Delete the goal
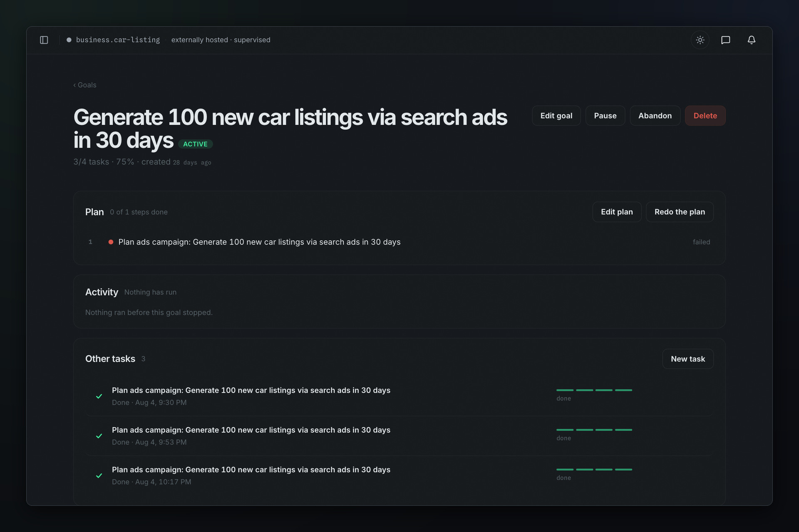 tap(705, 116)
